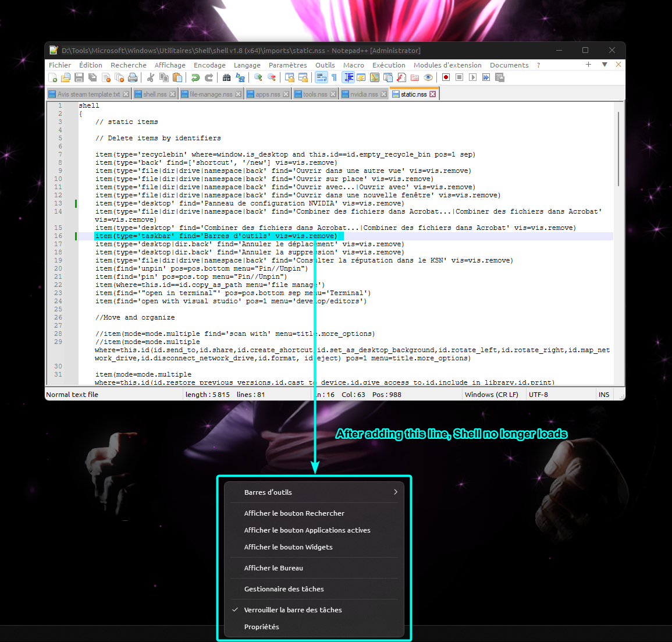Select Afficher le bouton Rechercher
Viewport: 672px width, 642px height.
(314, 513)
